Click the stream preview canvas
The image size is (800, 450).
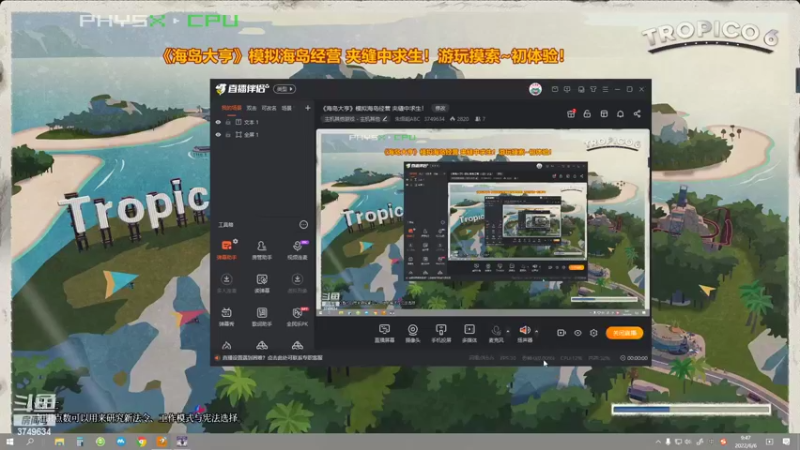point(483,222)
